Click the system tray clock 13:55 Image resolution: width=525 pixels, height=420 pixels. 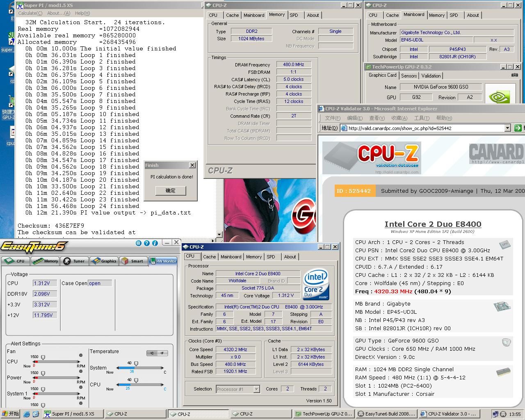tap(515, 414)
